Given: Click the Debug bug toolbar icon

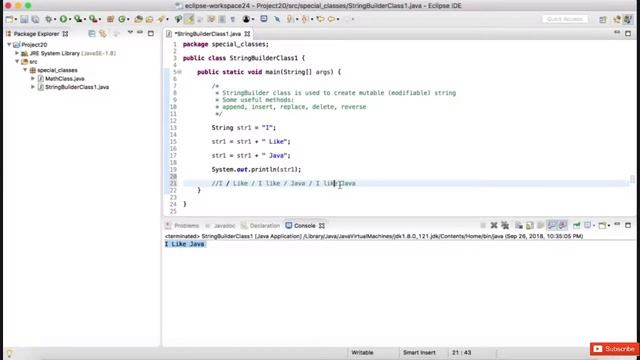Looking at the screenshot, I should pyautogui.click(x=49, y=19).
